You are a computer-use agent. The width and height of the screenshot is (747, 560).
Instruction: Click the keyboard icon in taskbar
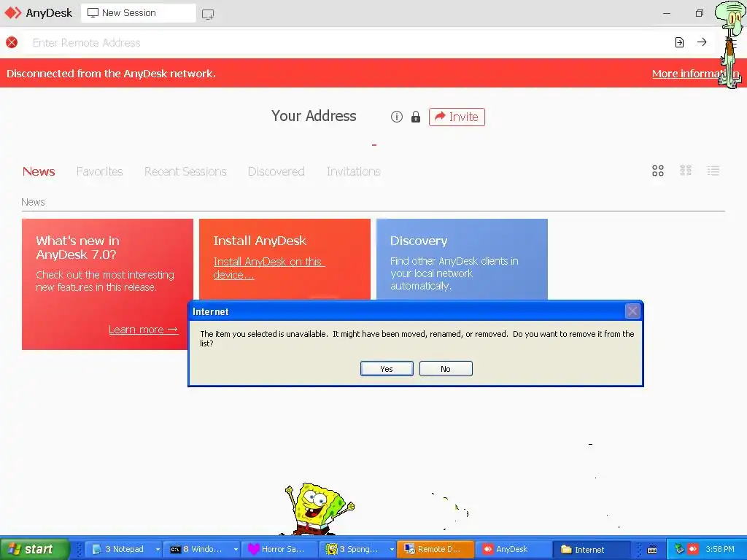(x=652, y=550)
